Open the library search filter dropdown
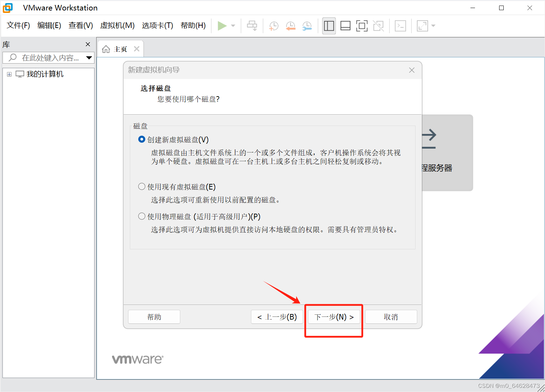545x392 pixels. tap(89, 58)
